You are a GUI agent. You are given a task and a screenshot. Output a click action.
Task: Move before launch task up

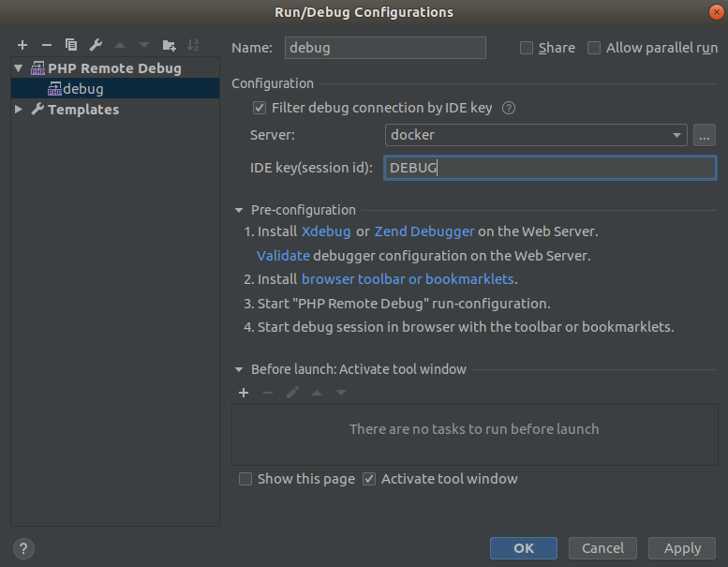[317, 393]
